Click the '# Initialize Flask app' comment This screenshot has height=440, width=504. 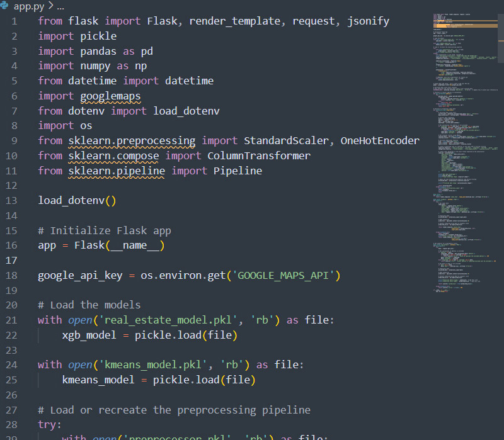pyautogui.click(x=104, y=231)
